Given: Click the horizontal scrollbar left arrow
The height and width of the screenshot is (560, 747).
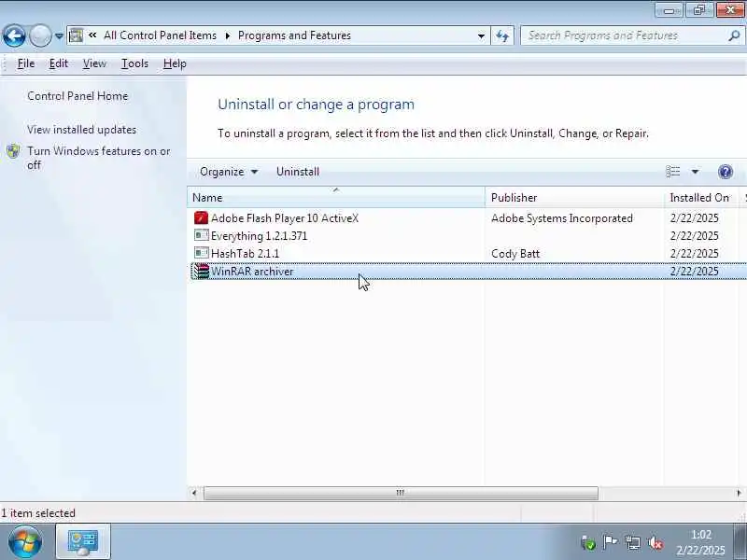Looking at the screenshot, I should tap(194, 493).
